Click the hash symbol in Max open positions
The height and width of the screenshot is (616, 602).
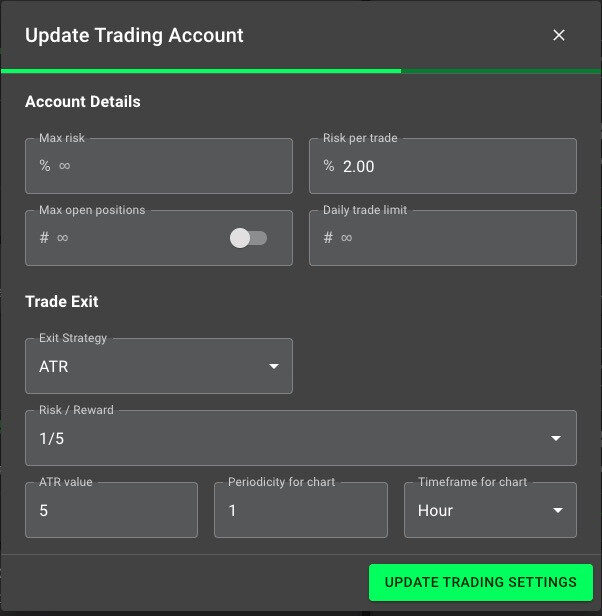point(44,238)
